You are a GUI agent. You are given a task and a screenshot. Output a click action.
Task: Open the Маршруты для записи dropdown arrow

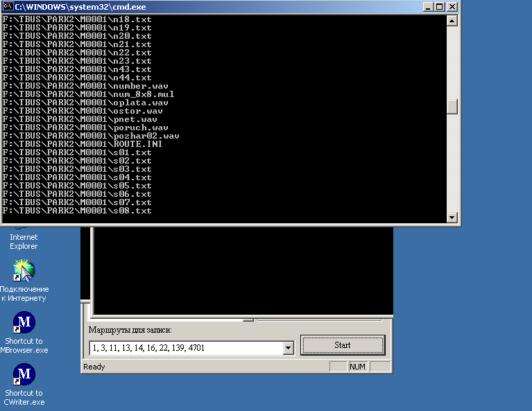(289, 348)
